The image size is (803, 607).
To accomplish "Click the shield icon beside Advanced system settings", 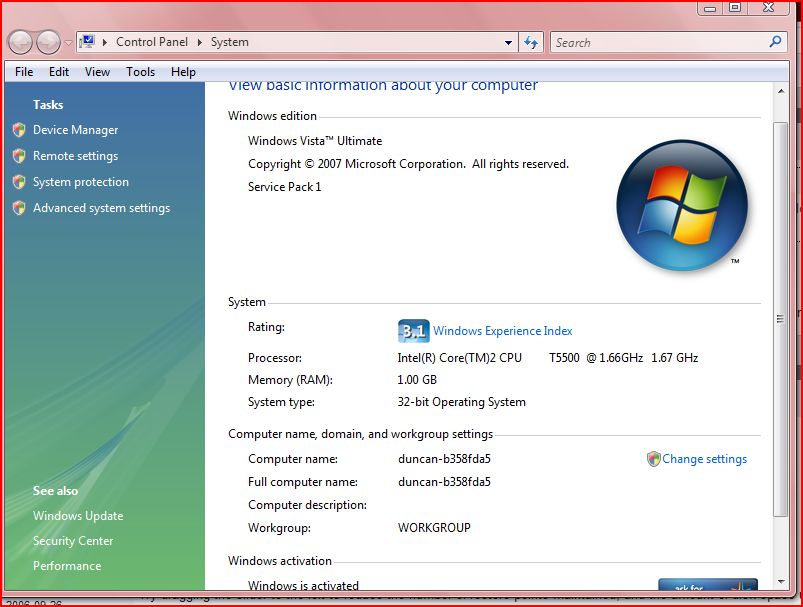I will pos(19,208).
